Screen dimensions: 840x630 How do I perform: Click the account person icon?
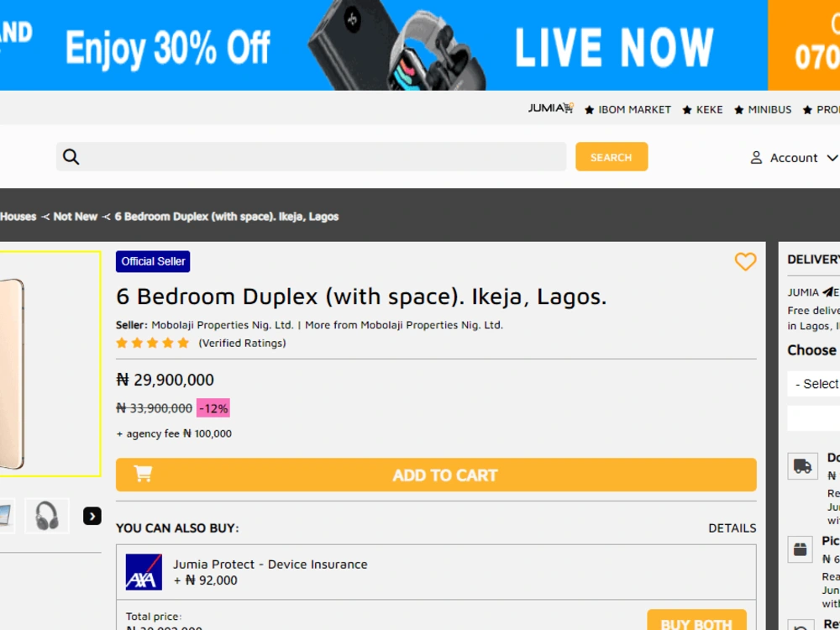(x=756, y=158)
